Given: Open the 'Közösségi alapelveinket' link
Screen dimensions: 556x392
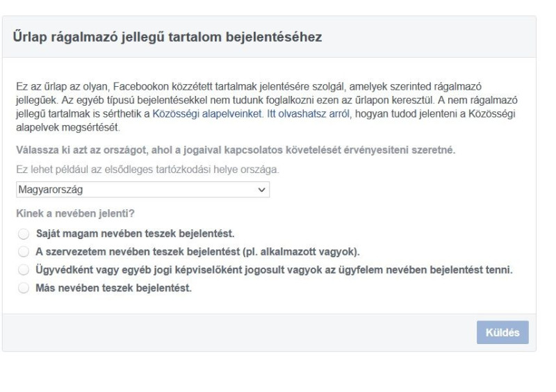Looking at the screenshot, I should coord(207,113).
